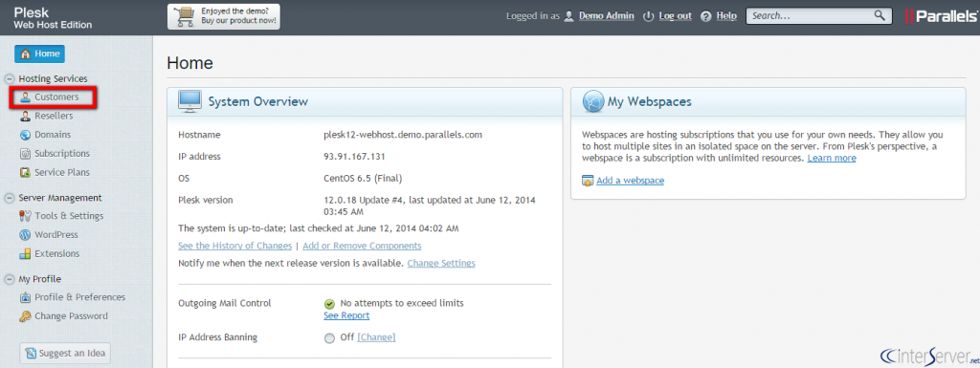Click the Customers person icon
Screen dimensions: 980x368
point(25,97)
